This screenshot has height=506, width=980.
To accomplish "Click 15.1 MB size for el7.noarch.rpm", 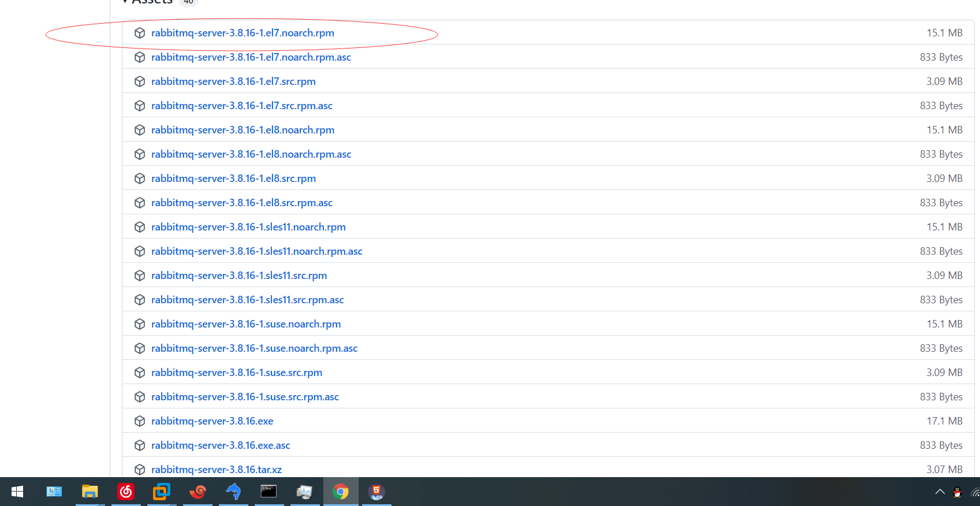I will [945, 33].
